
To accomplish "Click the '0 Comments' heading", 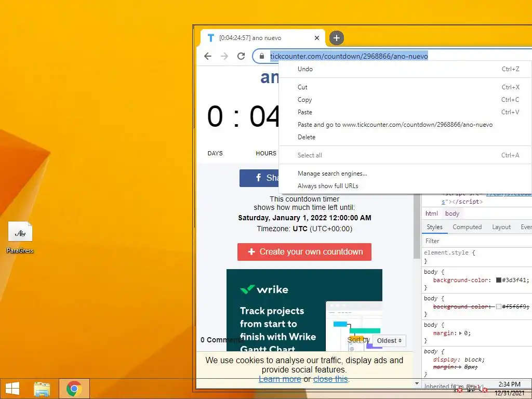I will pyautogui.click(x=221, y=340).
